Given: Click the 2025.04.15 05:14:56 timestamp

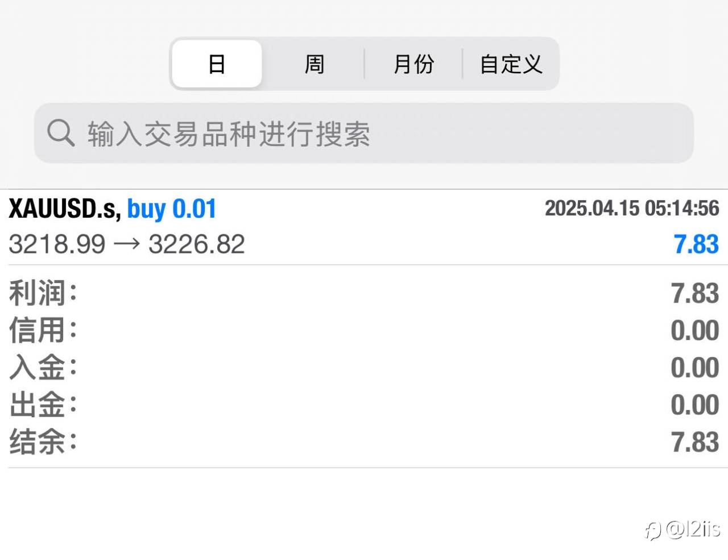Looking at the screenshot, I should click(632, 208).
